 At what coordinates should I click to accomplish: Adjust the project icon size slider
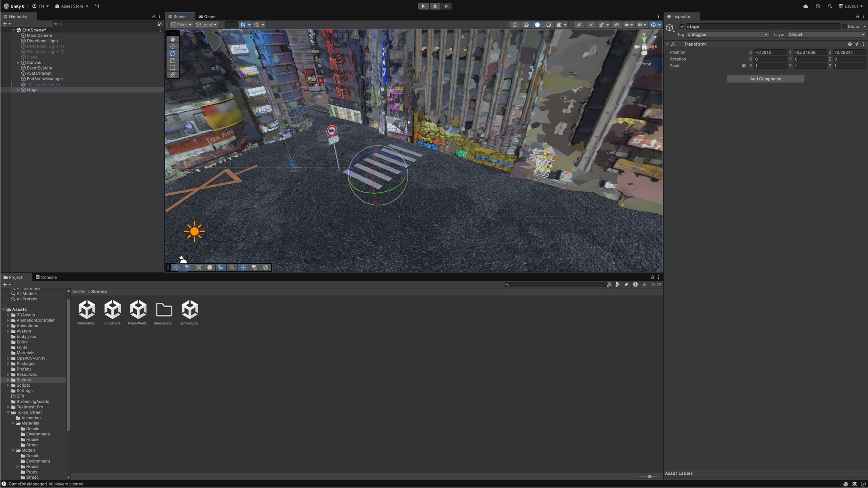[x=649, y=476]
